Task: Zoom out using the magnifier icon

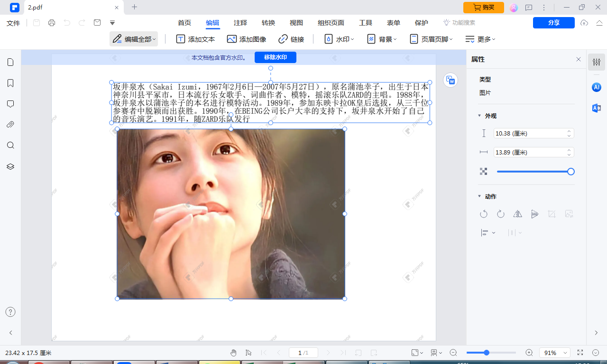Action: click(453, 353)
